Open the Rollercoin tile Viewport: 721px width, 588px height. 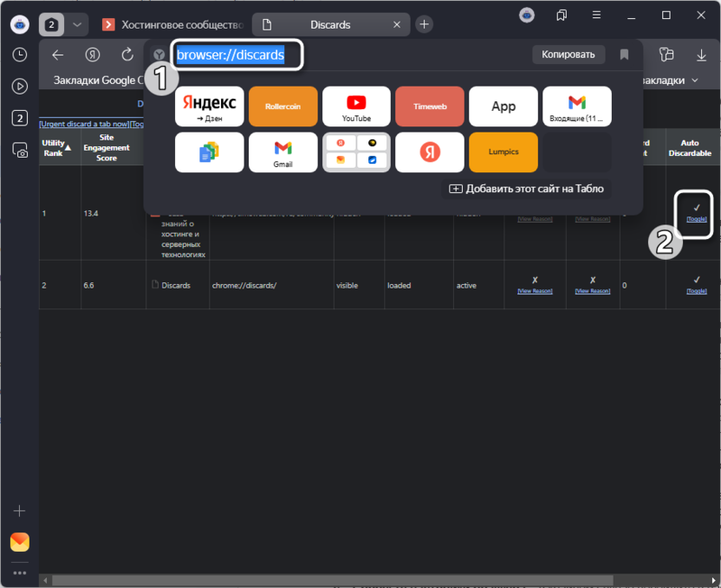[283, 107]
